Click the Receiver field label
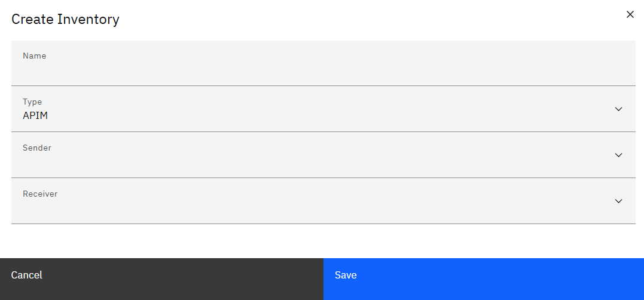The width and height of the screenshot is (644, 300). [40, 194]
